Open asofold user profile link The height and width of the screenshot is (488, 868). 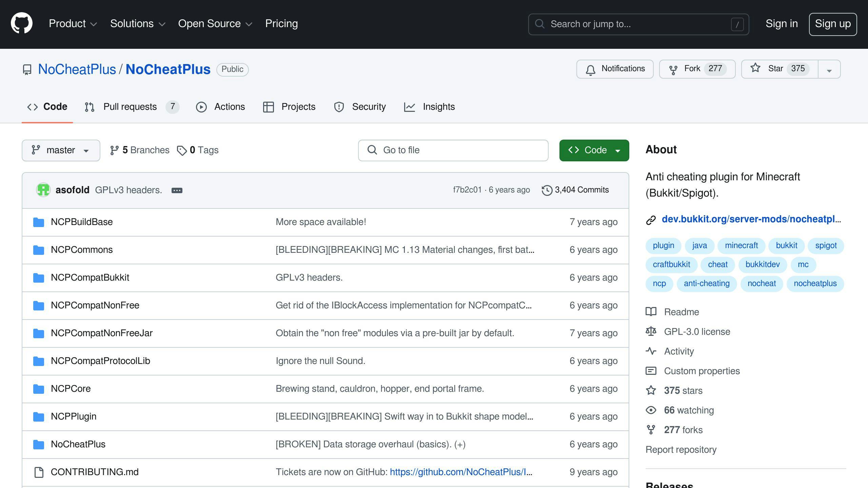(x=73, y=190)
